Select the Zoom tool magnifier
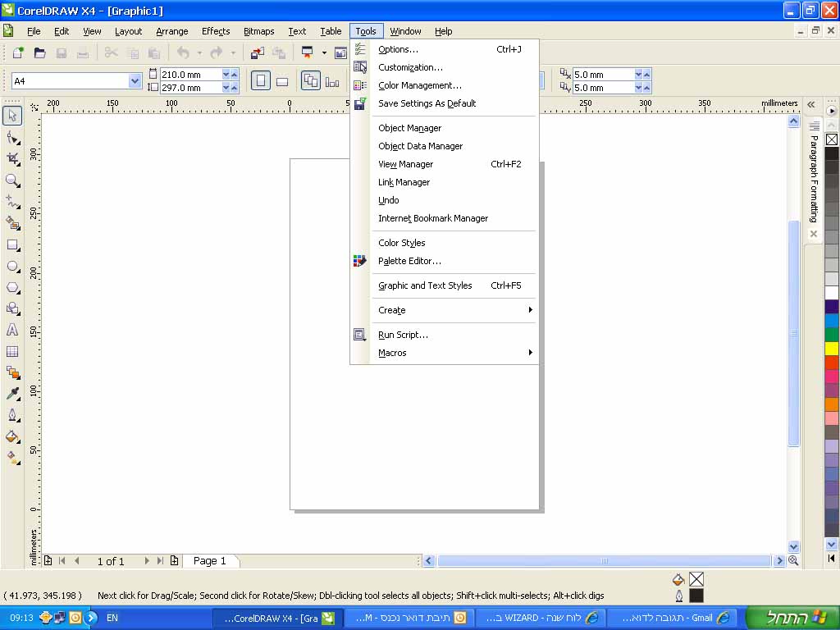 tap(12, 180)
